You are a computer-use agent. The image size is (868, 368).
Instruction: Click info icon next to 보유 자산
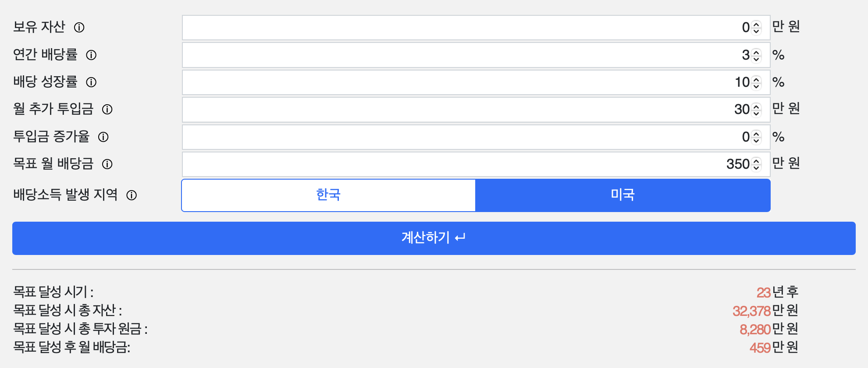pos(79,28)
